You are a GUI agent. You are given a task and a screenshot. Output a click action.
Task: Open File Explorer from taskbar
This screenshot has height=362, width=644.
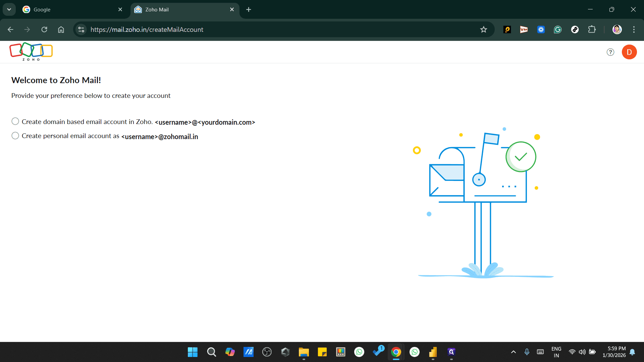[x=304, y=352]
